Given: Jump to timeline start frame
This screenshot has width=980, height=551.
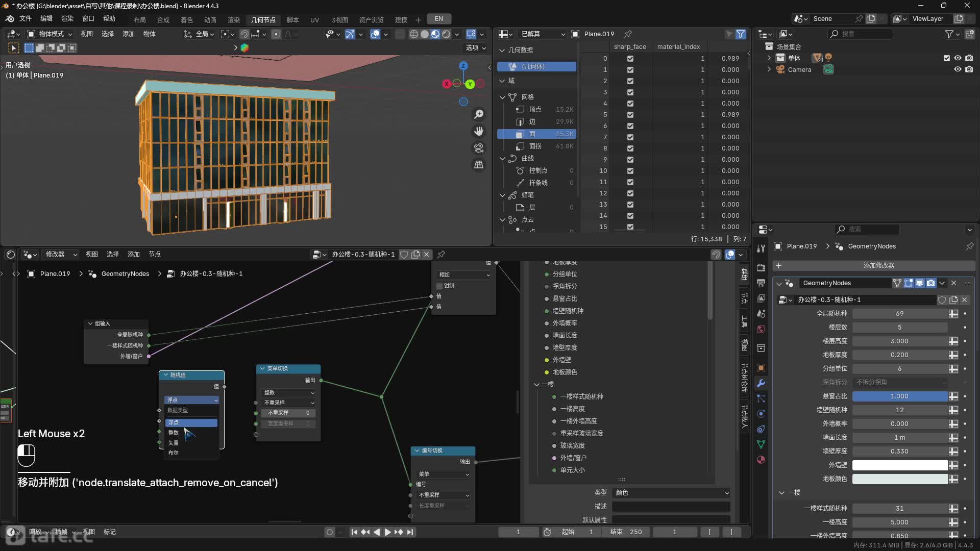Looking at the screenshot, I should [354, 532].
